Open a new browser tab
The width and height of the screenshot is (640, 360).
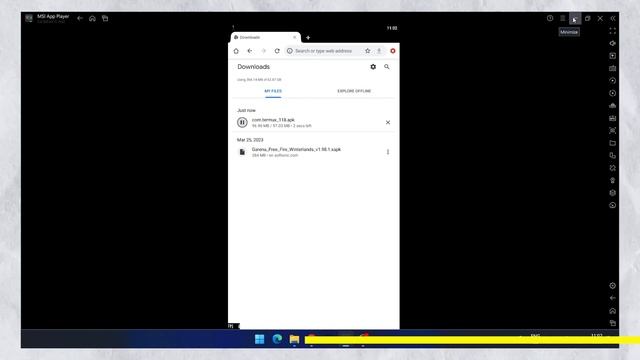pyautogui.click(x=308, y=38)
